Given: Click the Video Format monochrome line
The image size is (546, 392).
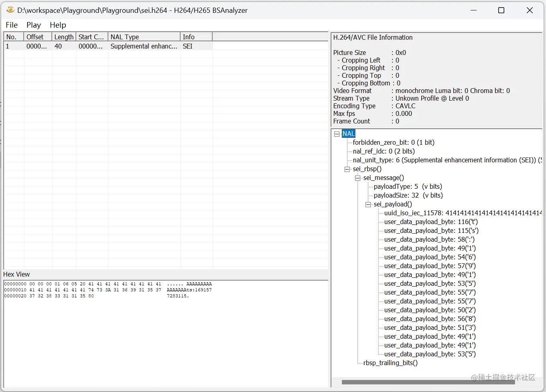Looking at the screenshot, I should coord(422,91).
